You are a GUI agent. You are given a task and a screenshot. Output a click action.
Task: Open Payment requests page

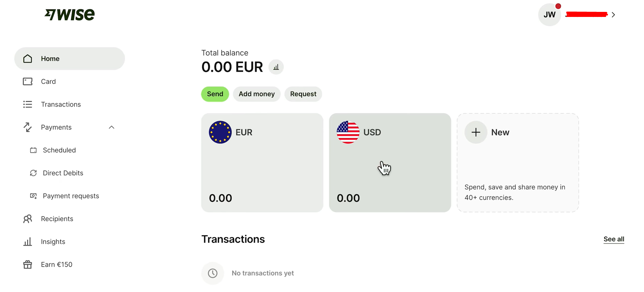(x=71, y=196)
